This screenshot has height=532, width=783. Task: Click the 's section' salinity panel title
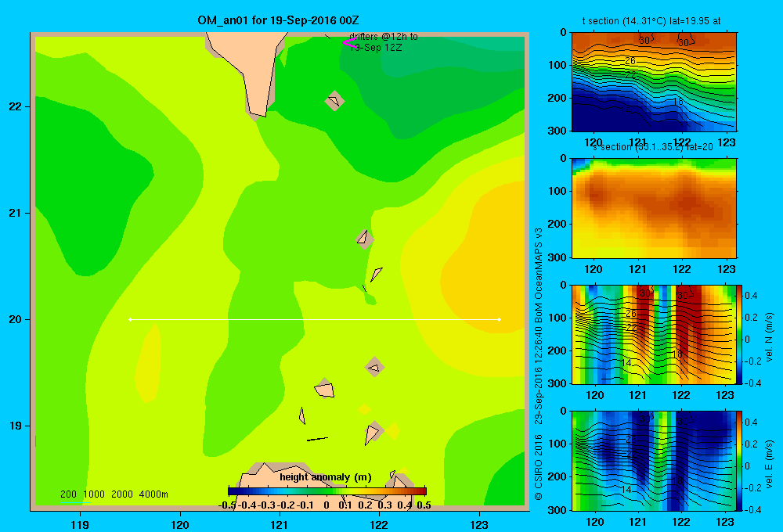pyautogui.click(x=653, y=147)
